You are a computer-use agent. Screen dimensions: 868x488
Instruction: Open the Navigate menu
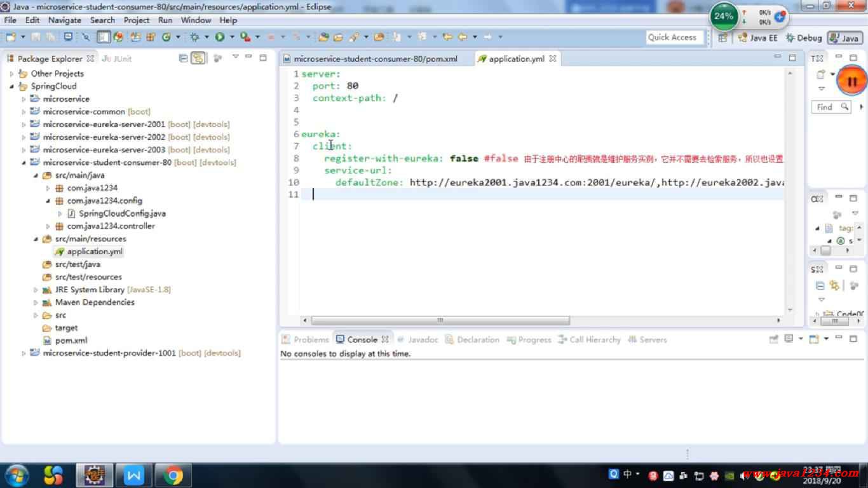[x=64, y=20]
